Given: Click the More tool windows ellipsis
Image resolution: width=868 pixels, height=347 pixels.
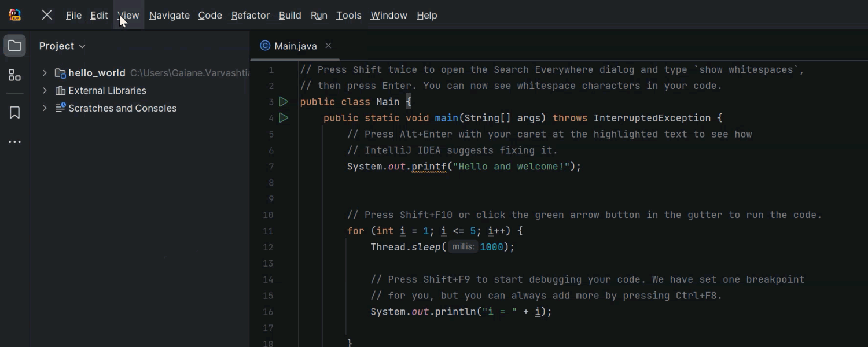Looking at the screenshot, I should (x=14, y=142).
